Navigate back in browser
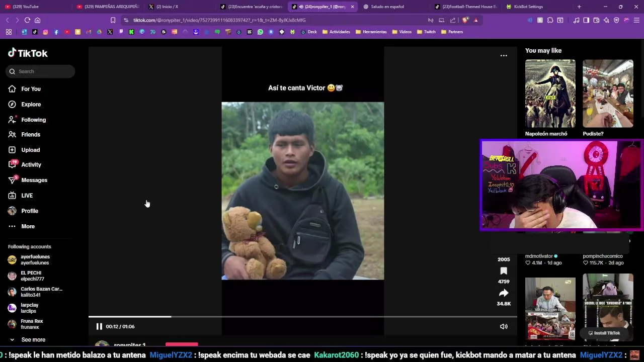The image size is (644, 362). pos(7,20)
